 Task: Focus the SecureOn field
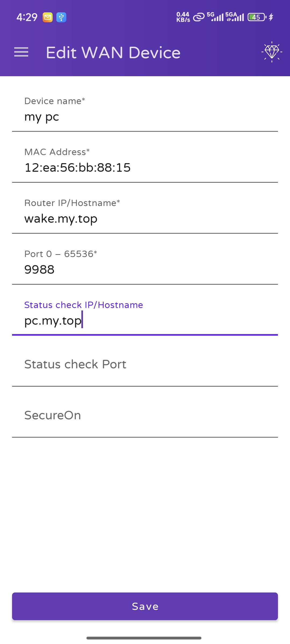click(145, 415)
